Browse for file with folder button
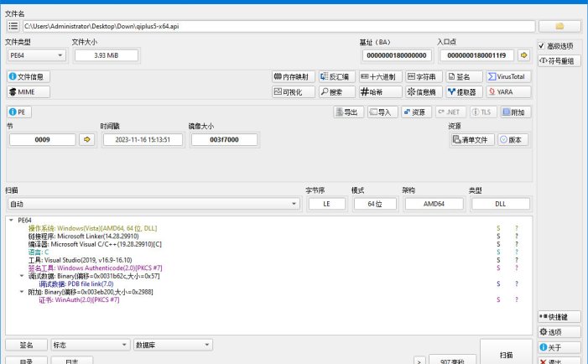588x364 pixels. click(559, 26)
